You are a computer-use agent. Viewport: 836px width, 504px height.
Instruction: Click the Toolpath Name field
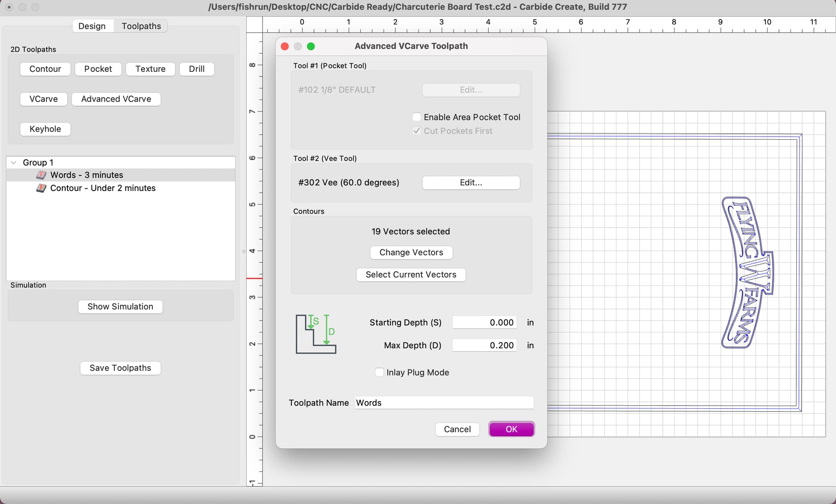[x=444, y=403]
